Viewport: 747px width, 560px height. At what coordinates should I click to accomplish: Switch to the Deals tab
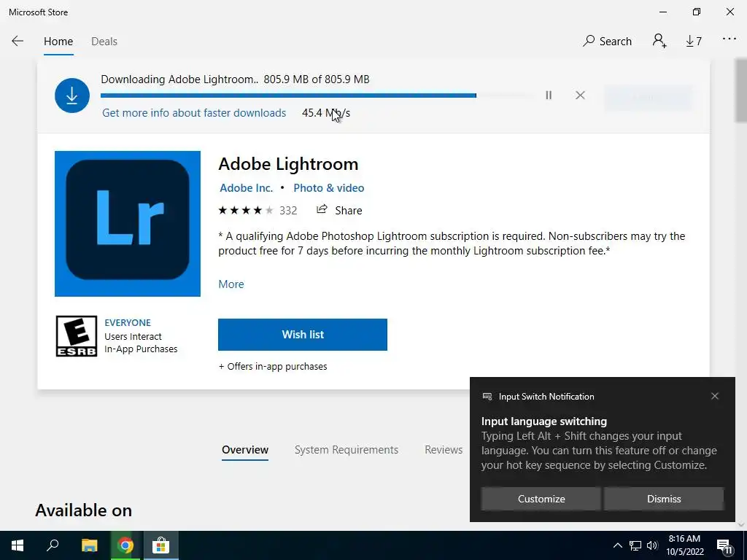click(x=104, y=42)
